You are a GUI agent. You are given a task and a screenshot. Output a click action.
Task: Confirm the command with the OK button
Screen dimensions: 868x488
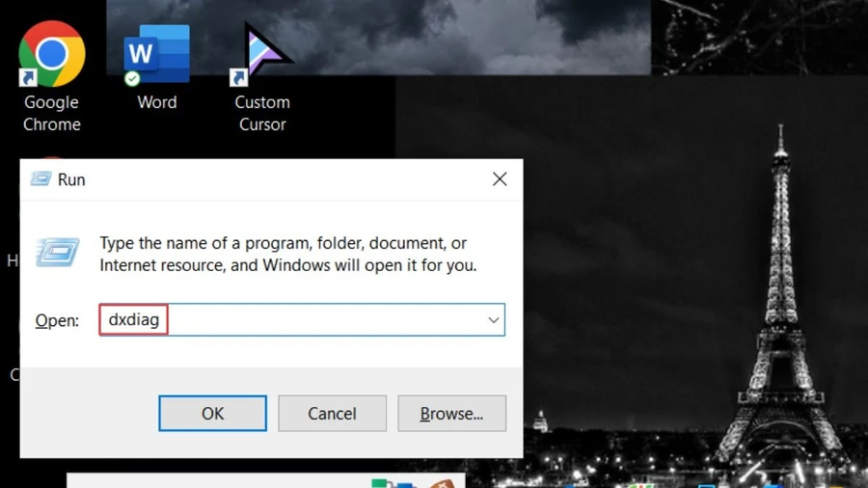(x=212, y=414)
